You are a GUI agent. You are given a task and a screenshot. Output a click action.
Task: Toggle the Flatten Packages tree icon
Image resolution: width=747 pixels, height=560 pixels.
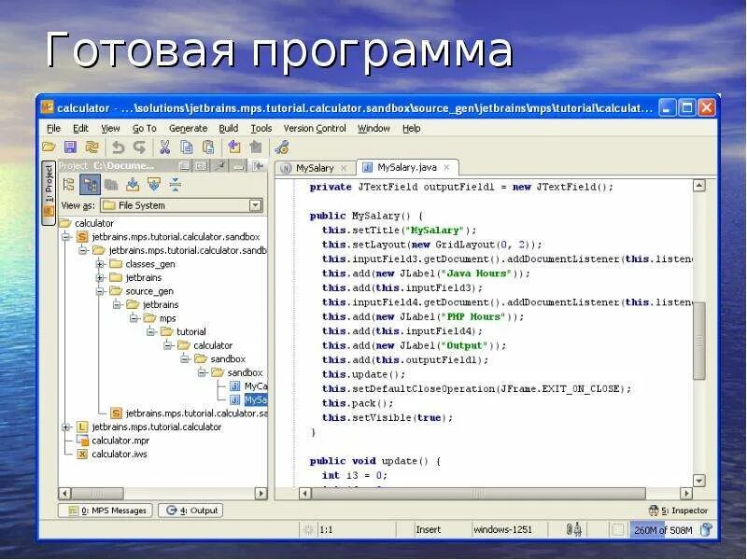[x=68, y=185]
